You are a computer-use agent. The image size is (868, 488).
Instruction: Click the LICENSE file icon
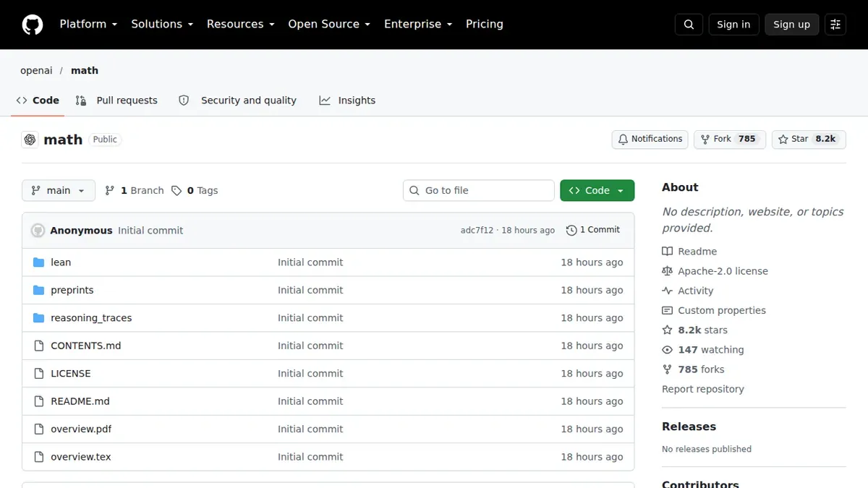[39, 374]
